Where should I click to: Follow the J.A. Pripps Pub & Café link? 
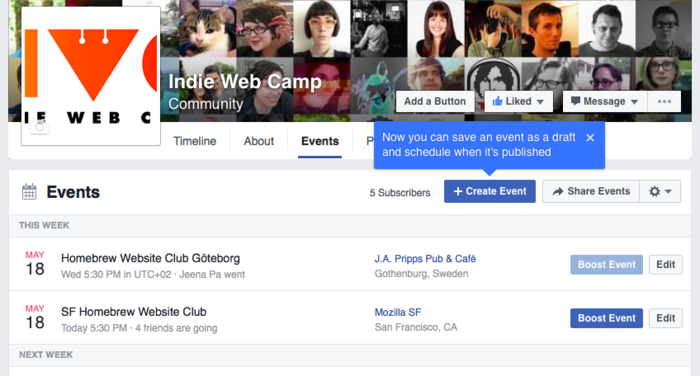pyautogui.click(x=425, y=259)
